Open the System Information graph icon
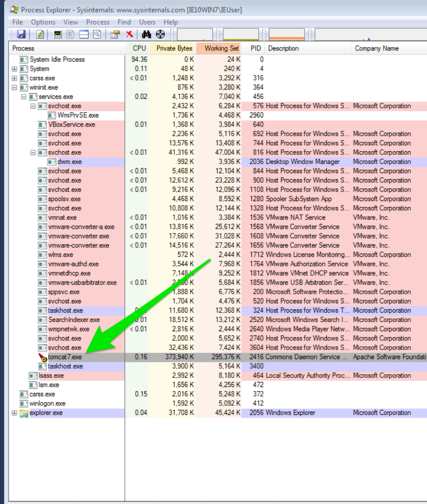427x504 pixels. [58, 34]
